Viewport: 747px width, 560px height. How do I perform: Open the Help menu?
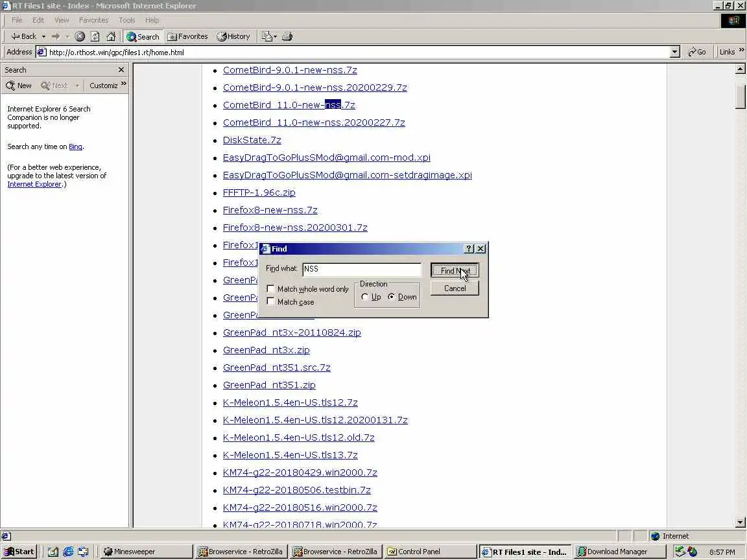(x=152, y=20)
